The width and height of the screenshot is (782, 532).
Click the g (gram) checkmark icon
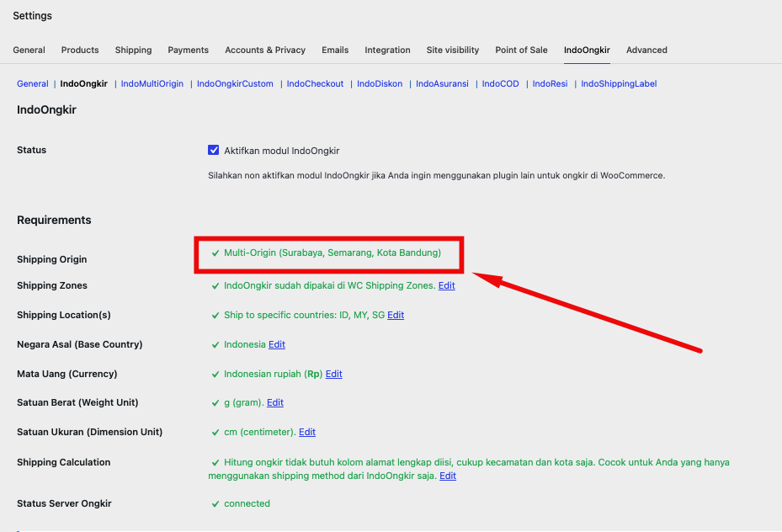click(215, 403)
